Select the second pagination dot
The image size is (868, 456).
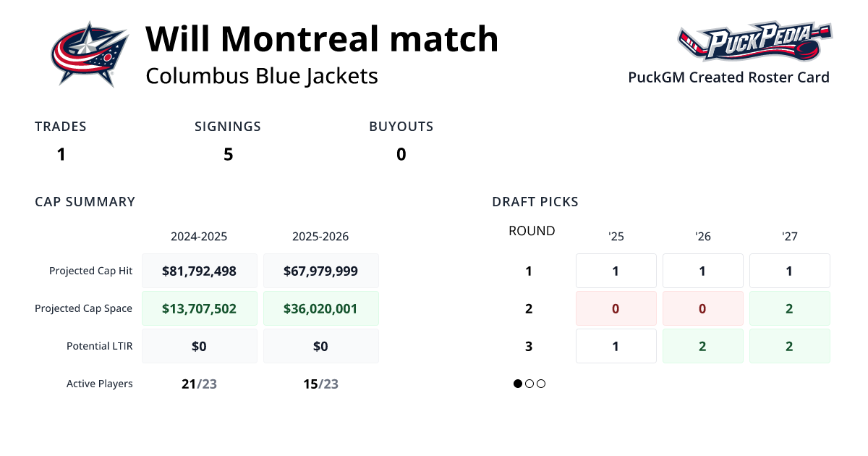[529, 384]
